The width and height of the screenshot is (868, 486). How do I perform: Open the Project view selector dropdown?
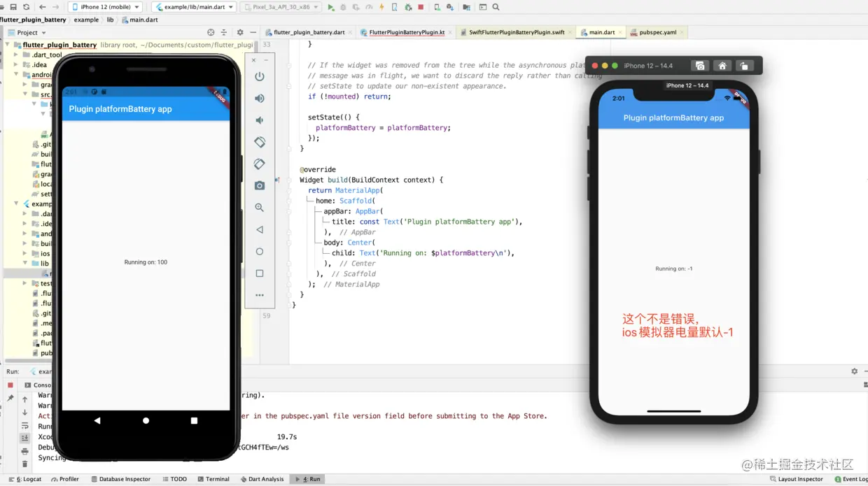click(27, 32)
